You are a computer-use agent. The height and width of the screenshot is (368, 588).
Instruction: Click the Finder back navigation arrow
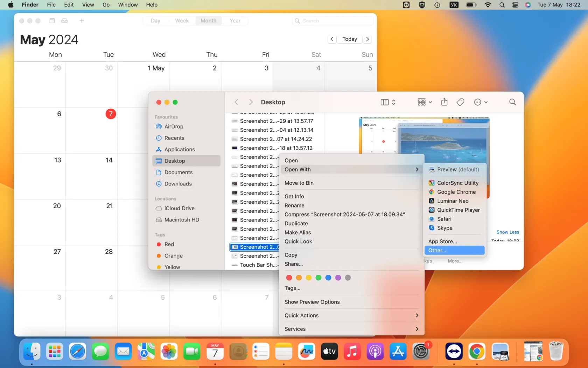click(236, 102)
